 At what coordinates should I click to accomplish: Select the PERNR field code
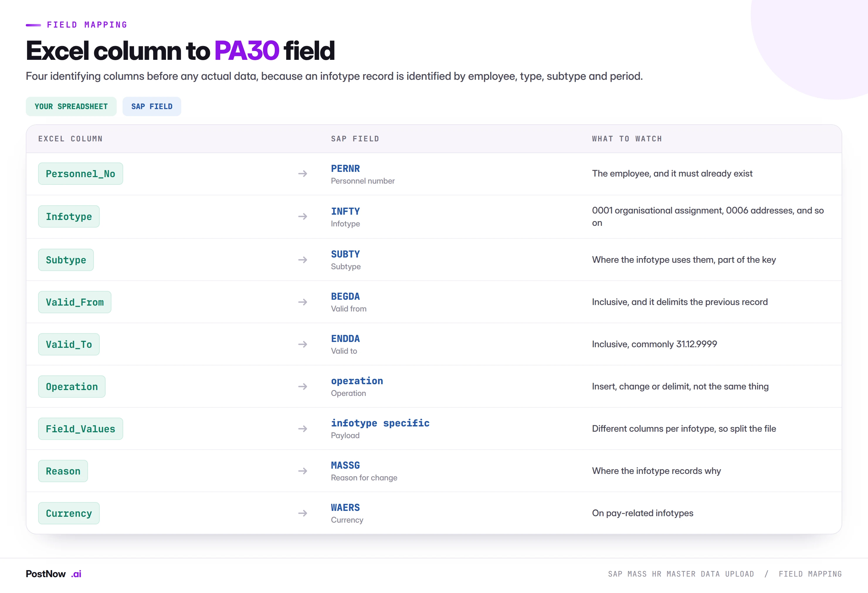tap(345, 168)
